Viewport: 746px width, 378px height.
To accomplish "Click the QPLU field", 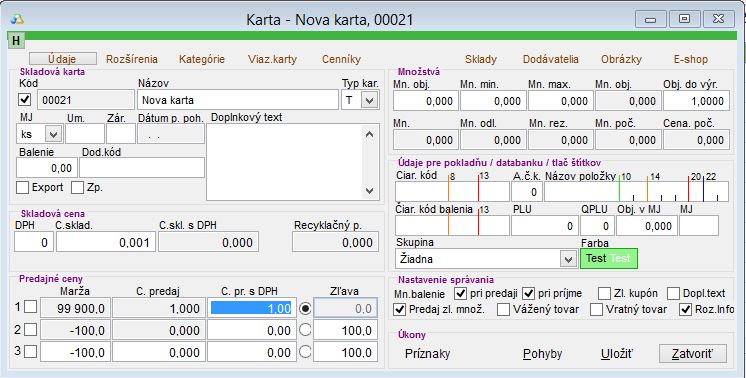I will click(x=597, y=226).
